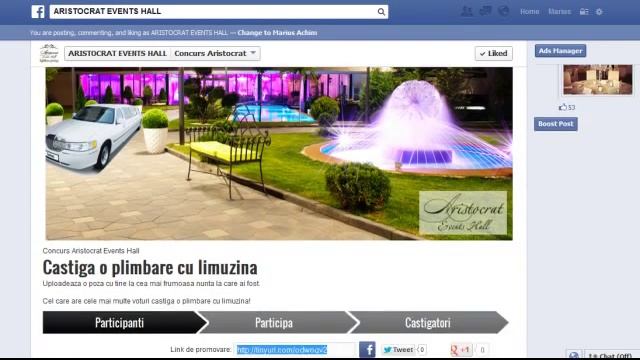Click Change to Marius Achim link
The height and width of the screenshot is (360, 640).
pyautogui.click(x=277, y=33)
